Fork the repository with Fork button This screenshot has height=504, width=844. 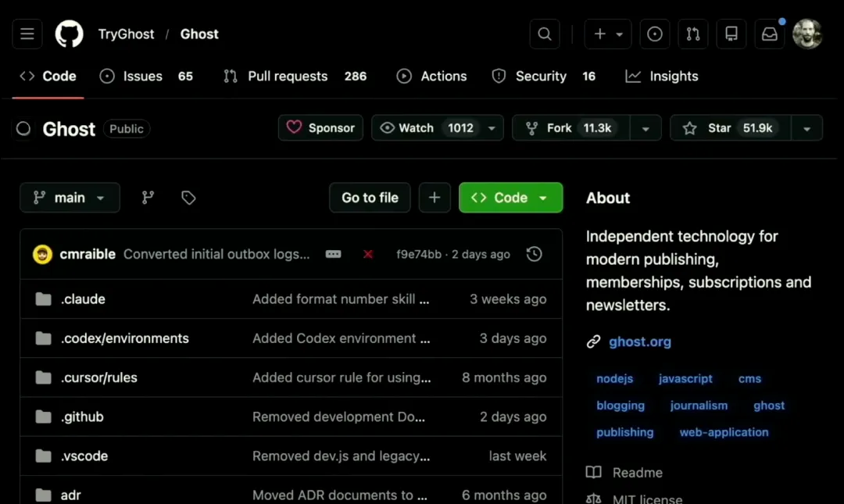point(570,127)
